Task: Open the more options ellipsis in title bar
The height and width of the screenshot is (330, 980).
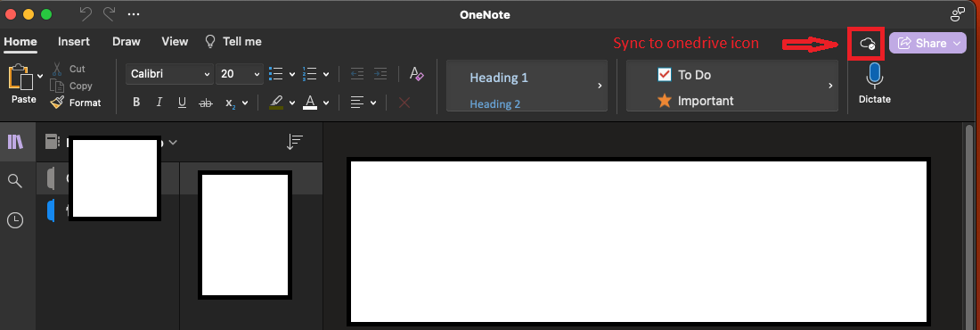Action: pyautogui.click(x=133, y=13)
